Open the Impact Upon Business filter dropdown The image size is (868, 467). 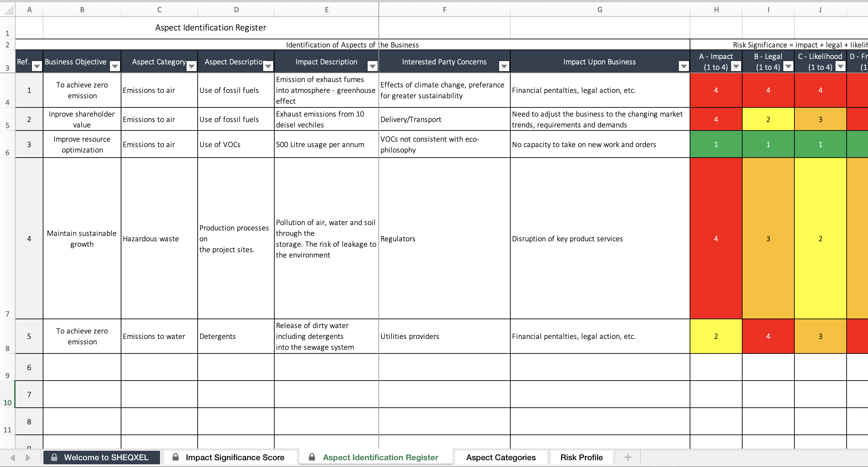tap(684, 66)
